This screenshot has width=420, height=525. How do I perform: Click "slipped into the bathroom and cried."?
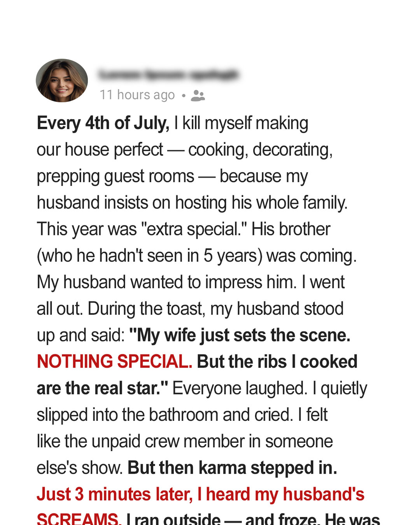click(x=165, y=415)
